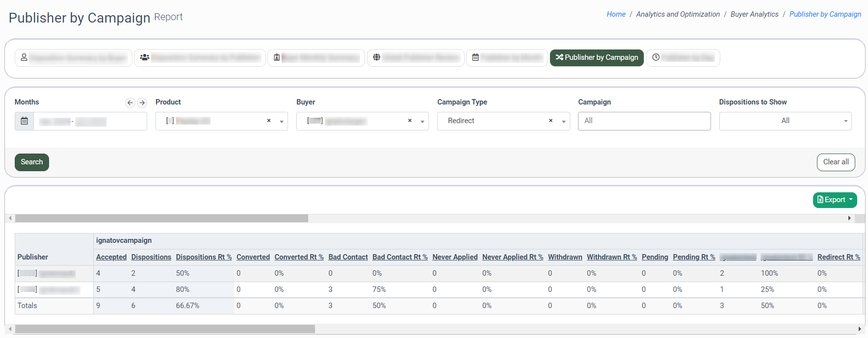Image resolution: width=868 pixels, height=338 pixels.
Task: Select the Publisher by Campaign tab
Action: pyautogui.click(x=596, y=58)
